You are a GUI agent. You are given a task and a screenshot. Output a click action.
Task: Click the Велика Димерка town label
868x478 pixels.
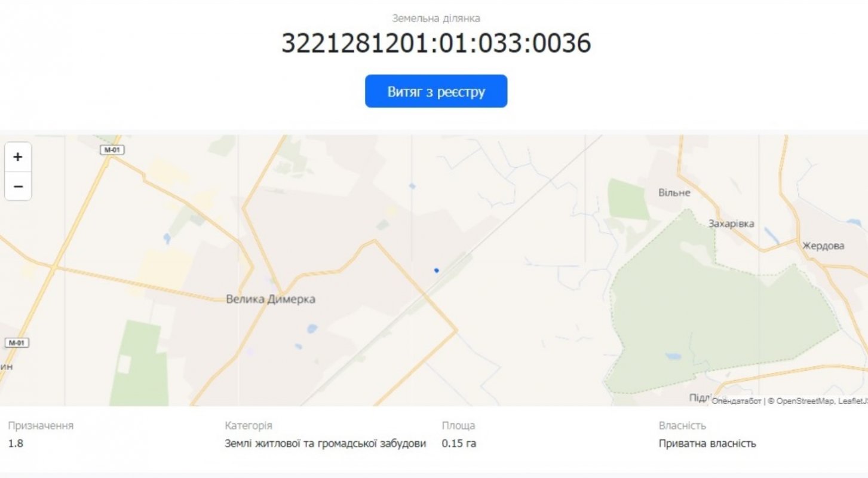click(x=271, y=299)
